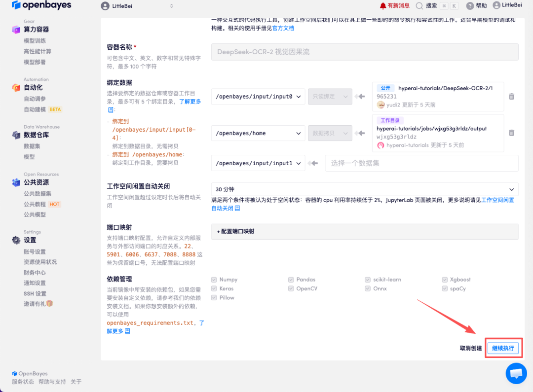Click the yudi2 user avatar
533x392 pixels.
click(x=381, y=105)
